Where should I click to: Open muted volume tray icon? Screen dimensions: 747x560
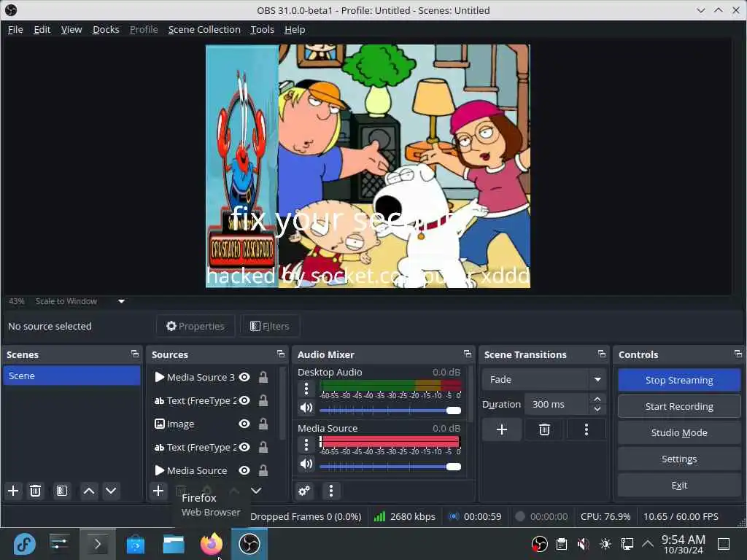click(583, 544)
